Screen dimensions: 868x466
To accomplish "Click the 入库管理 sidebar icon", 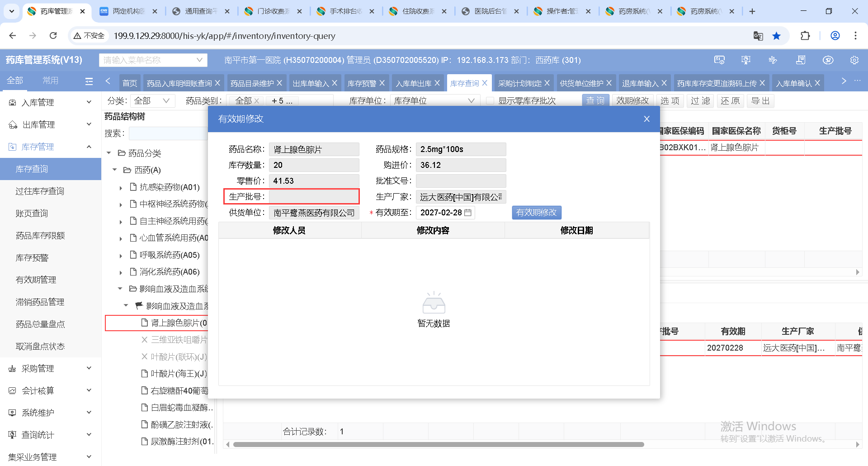I will 13,103.
